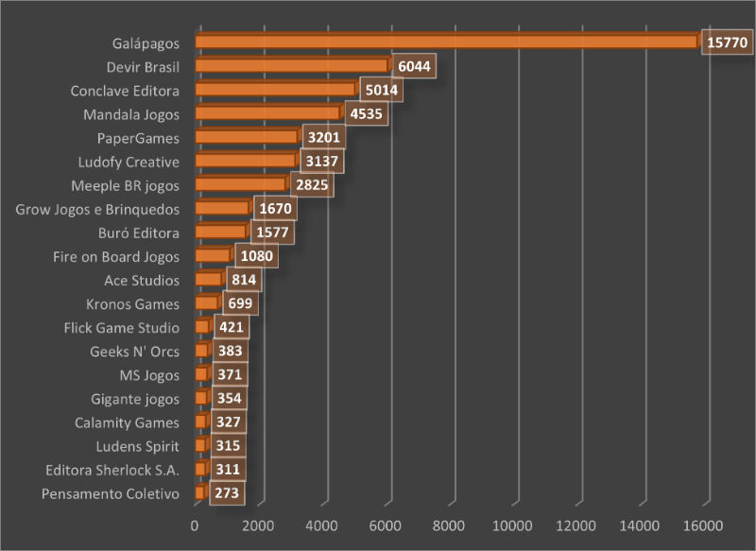
Task: Select the Ace Studios bar
Action: pos(208,280)
